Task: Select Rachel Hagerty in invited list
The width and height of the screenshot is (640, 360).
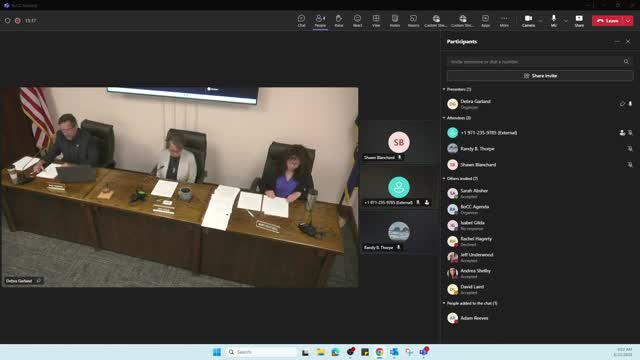Action: coord(540,241)
